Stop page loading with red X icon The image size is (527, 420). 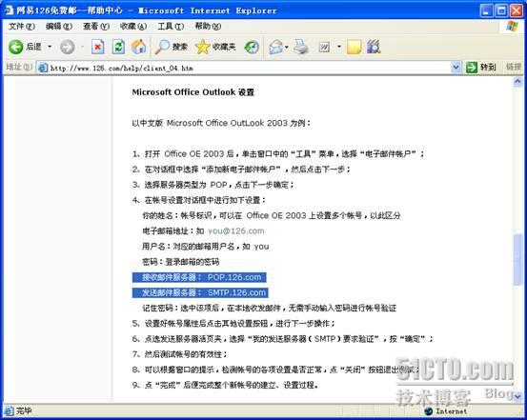coord(97,47)
